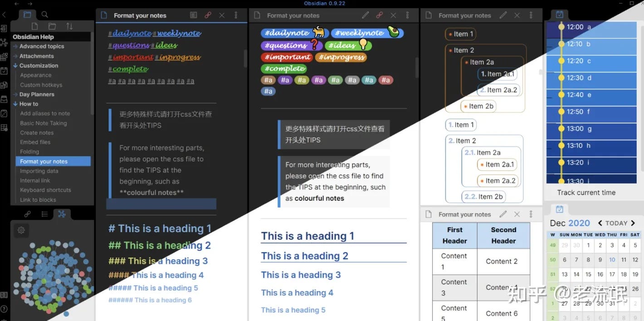Toggle edit mode in the lists pane
The width and height of the screenshot is (644, 321).
click(503, 15)
